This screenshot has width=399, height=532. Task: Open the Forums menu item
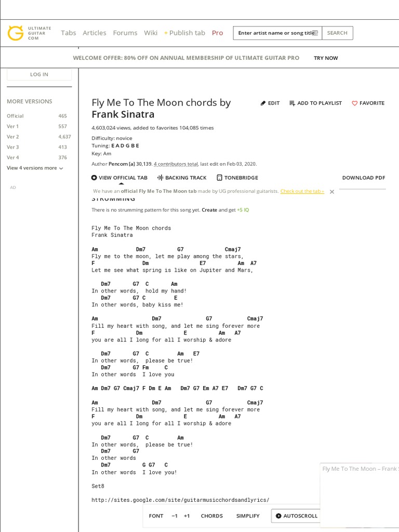(x=125, y=33)
